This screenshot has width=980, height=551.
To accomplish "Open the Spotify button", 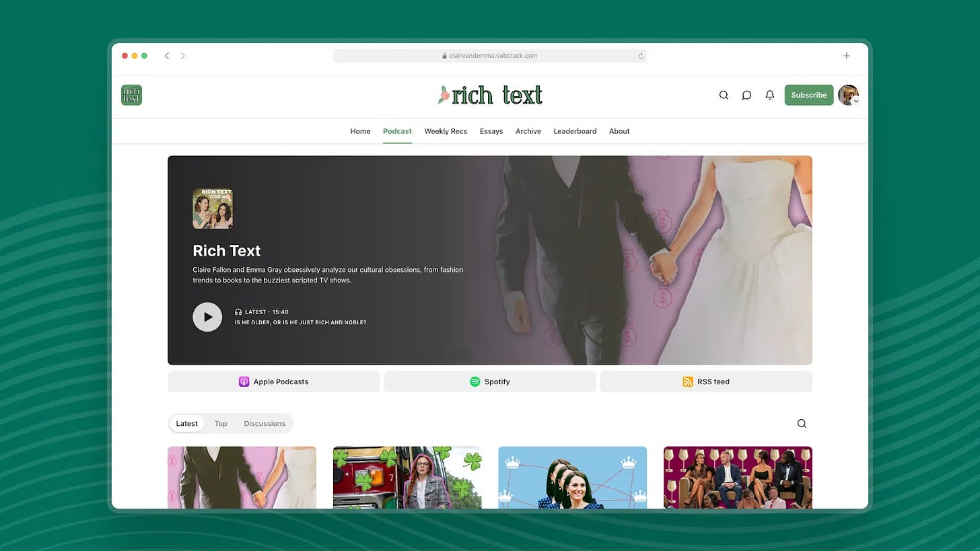I will click(490, 381).
